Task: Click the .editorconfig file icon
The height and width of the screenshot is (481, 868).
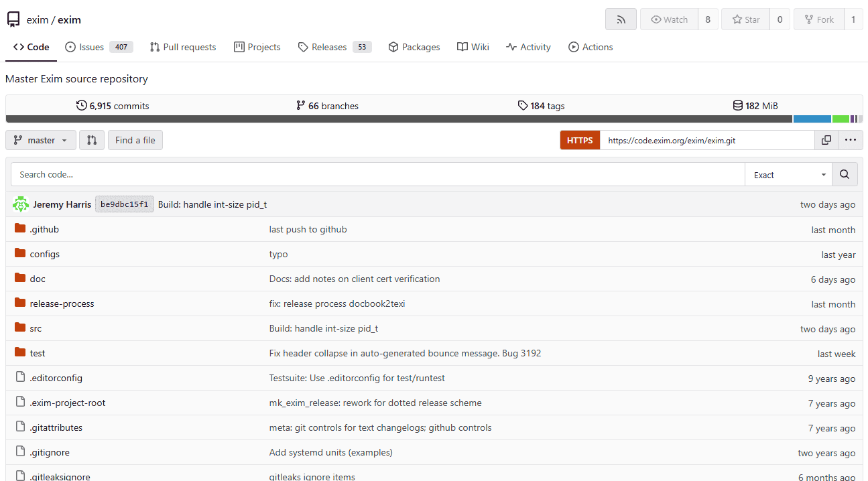Action: [x=20, y=378]
